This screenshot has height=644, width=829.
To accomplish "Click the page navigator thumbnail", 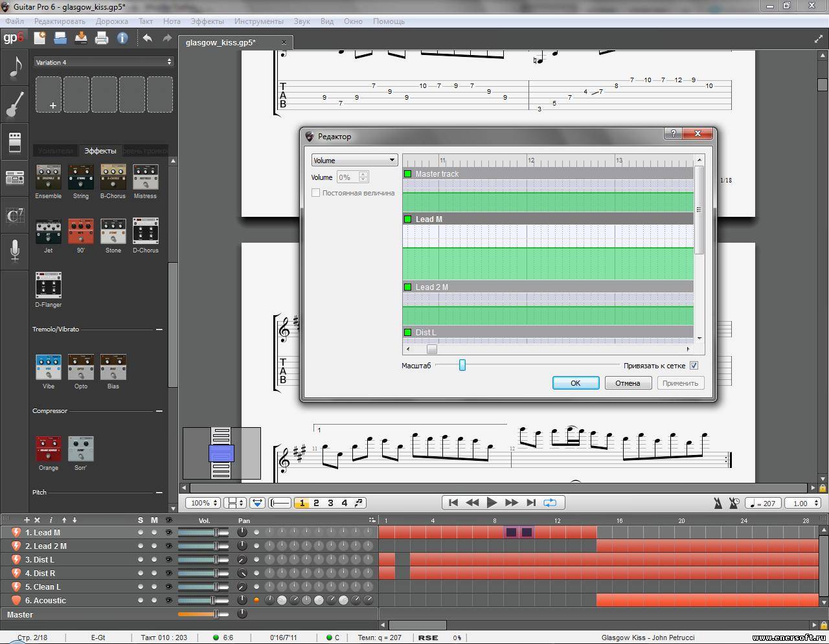I will (221, 453).
